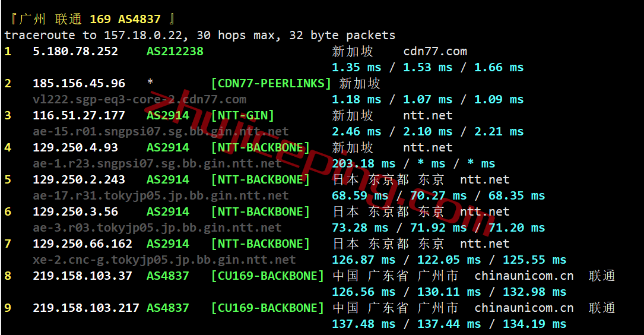Screen dimensions: 644x335
Task: Click 日本 东京都 东京 on hop 5
Action: 389,179
